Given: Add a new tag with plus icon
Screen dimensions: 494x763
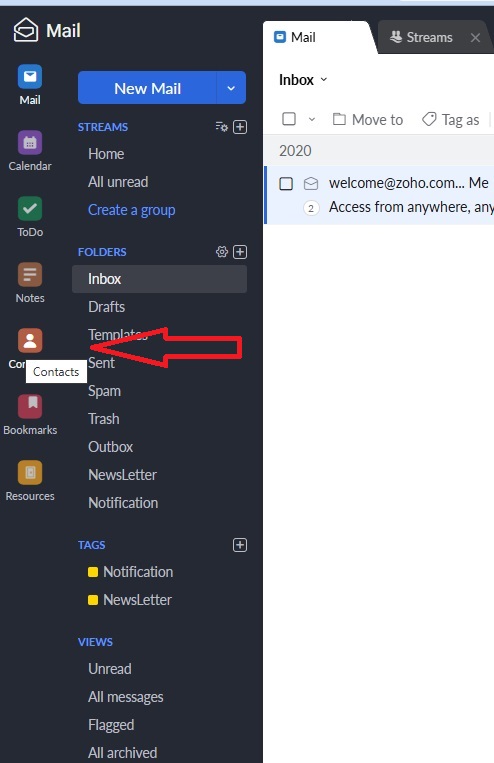Looking at the screenshot, I should pos(240,545).
